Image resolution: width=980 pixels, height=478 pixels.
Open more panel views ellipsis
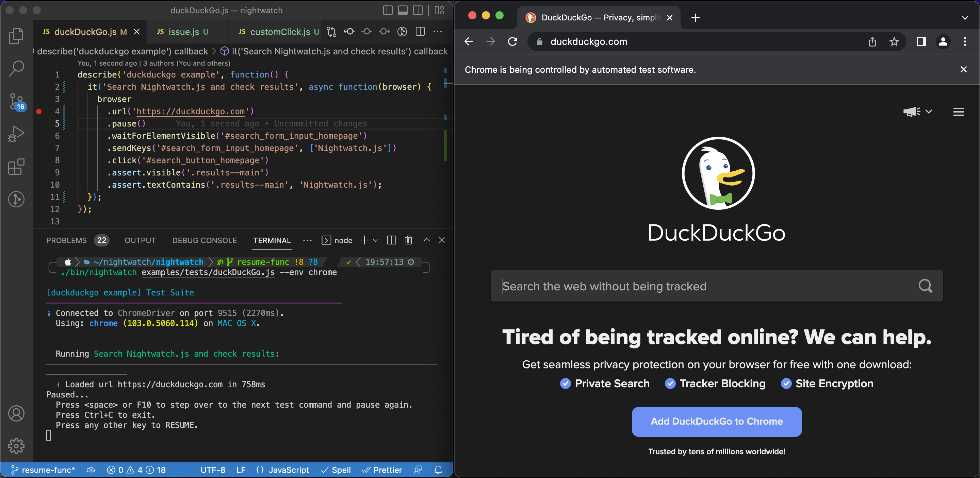307,240
